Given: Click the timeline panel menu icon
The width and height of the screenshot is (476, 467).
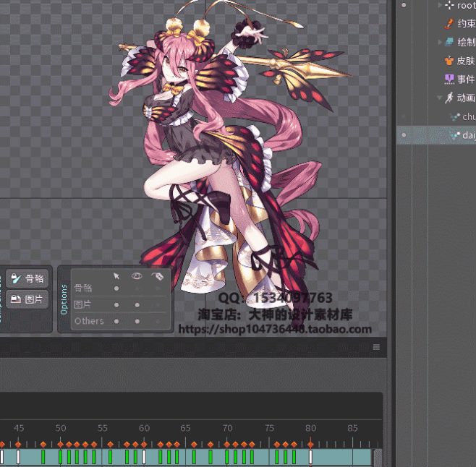Looking at the screenshot, I should [x=376, y=348].
